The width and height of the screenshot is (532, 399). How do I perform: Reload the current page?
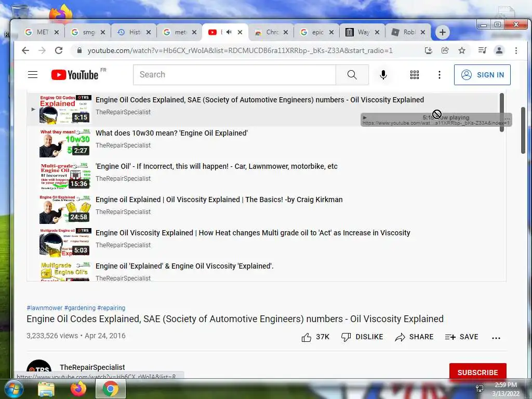tap(59, 50)
